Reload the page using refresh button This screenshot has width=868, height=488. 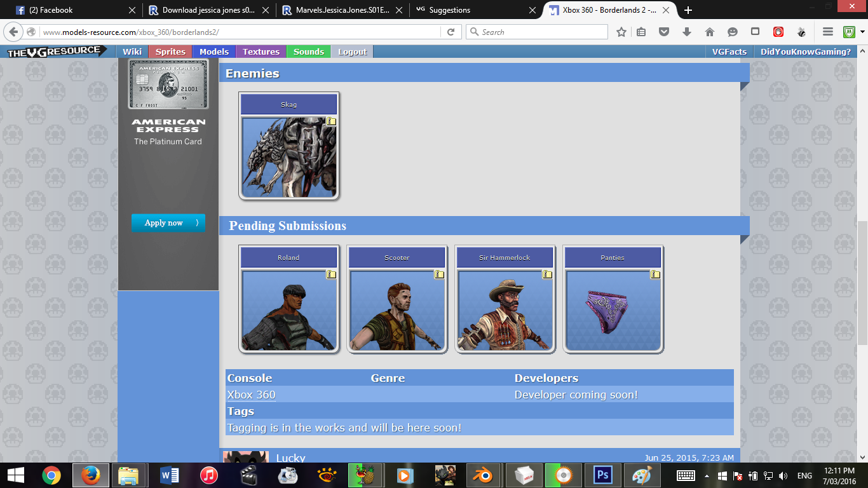(x=451, y=32)
